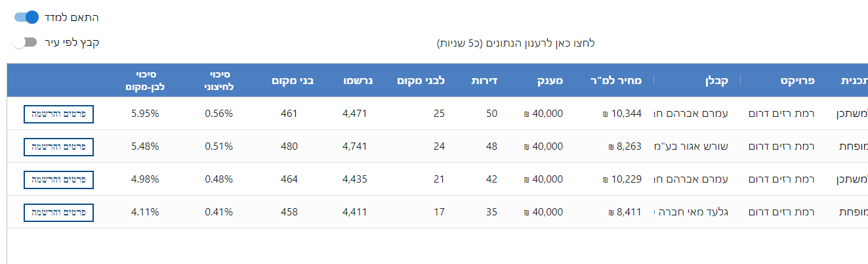The width and height of the screenshot is (868, 264).
Task: Sort by the סיכוי לבן-מקום column header
Action: pyautogui.click(x=145, y=80)
